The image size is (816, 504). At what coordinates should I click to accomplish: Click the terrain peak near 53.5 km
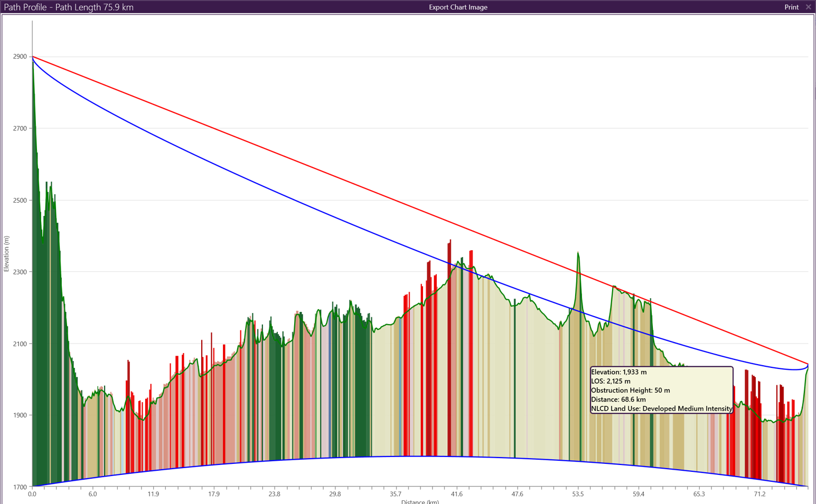(578, 254)
